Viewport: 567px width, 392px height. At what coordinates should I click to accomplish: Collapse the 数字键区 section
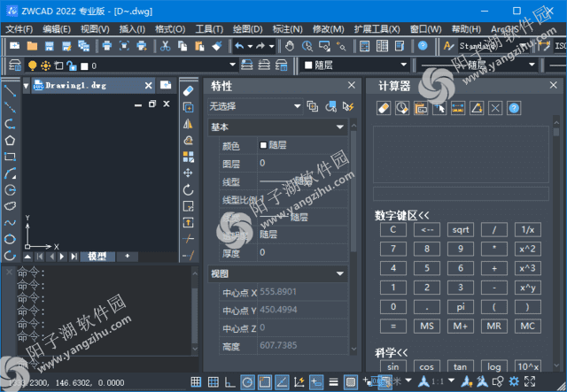coord(401,215)
